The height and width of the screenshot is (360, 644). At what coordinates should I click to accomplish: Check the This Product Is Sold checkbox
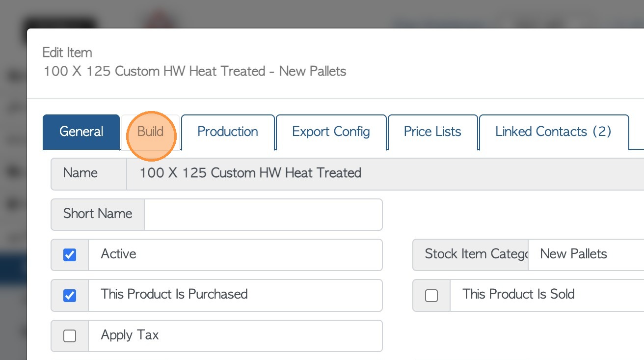(431, 295)
